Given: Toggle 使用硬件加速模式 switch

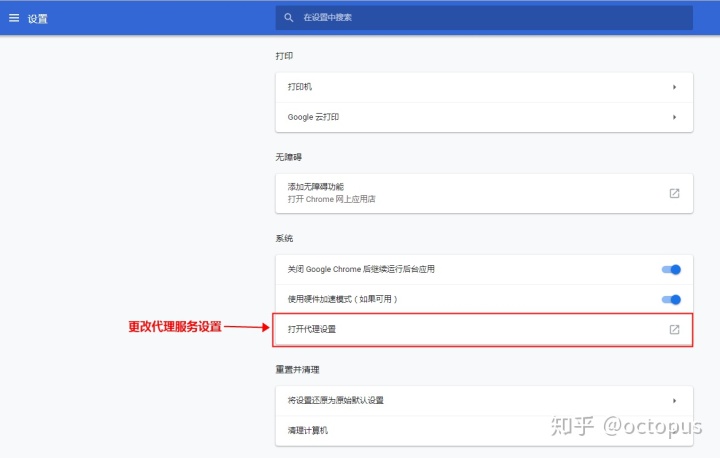Looking at the screenshot, I should pos(671,300).
